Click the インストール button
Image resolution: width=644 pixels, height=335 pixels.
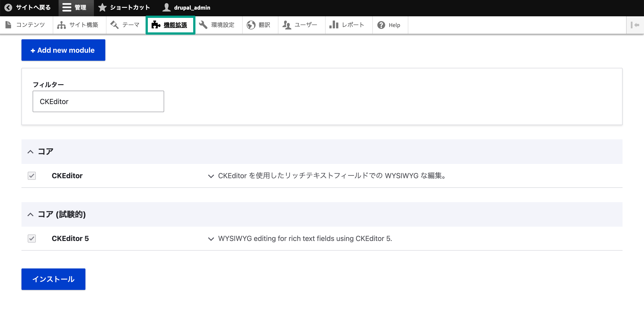coord(53,279)
